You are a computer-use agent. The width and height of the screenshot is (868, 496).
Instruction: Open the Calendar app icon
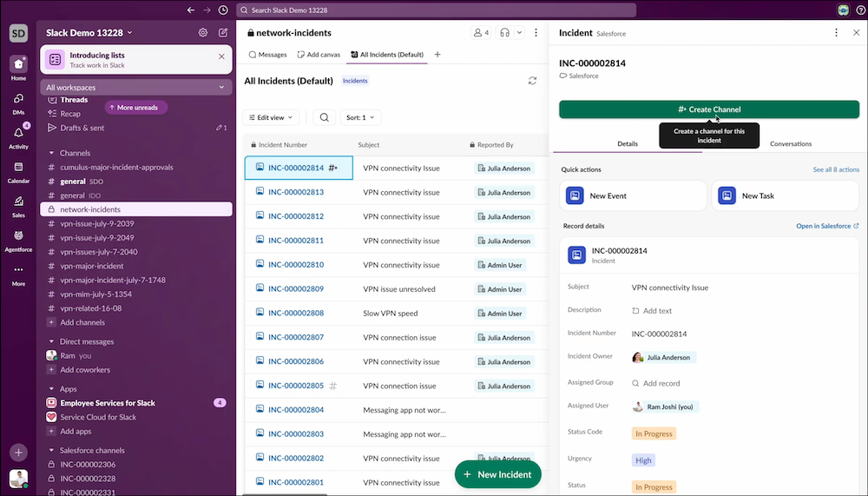[18, 167]
